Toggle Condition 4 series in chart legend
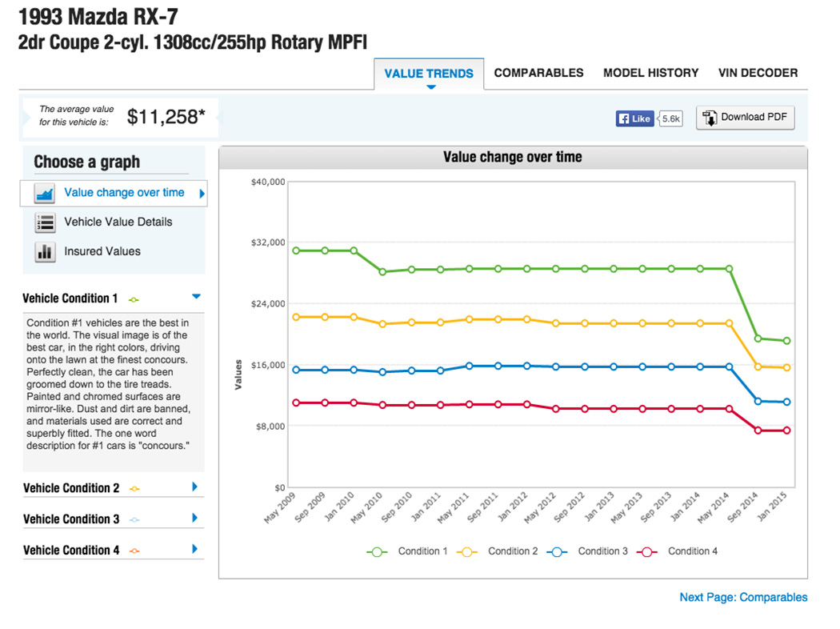The height and width of the screenshot is (629, 840). (677, 552)
